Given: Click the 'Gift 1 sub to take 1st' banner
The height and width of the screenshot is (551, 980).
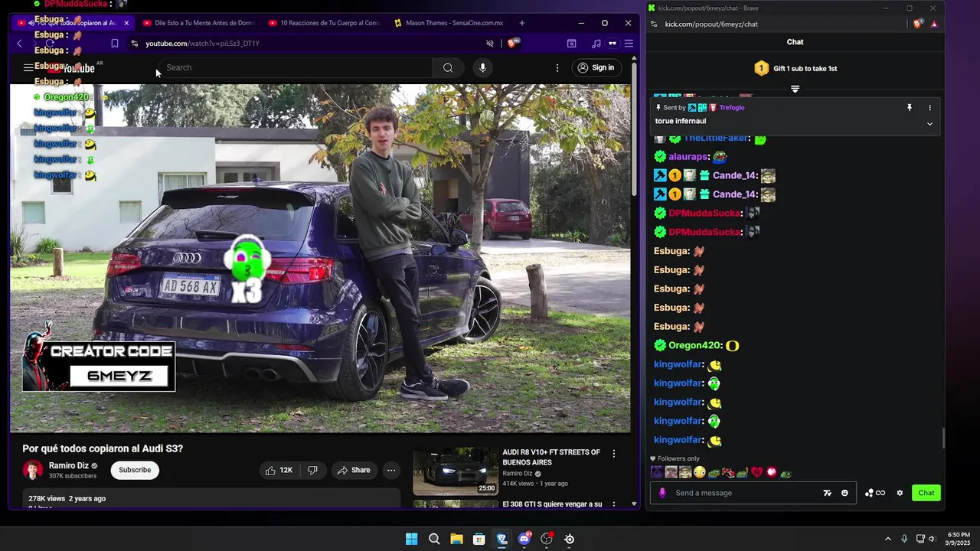Looking at the screenshot, I should [x=795, y=69].
